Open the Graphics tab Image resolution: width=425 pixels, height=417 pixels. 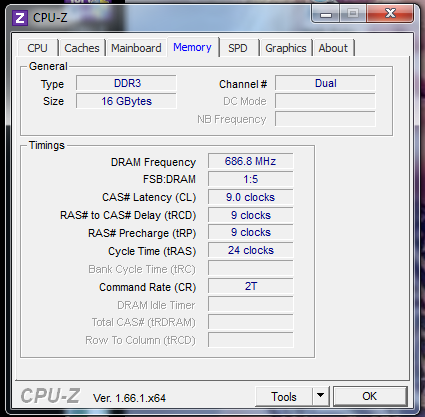click(x=286, y=48)
